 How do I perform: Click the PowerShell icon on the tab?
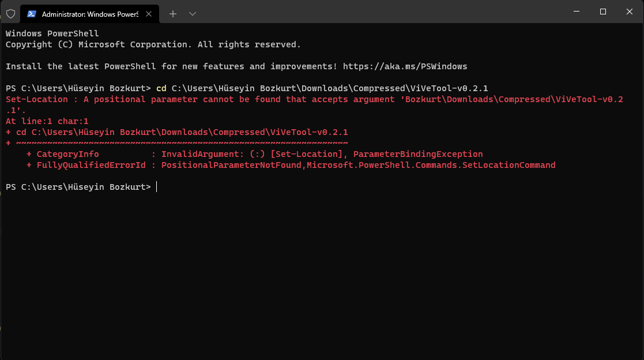tap(32, 13)
